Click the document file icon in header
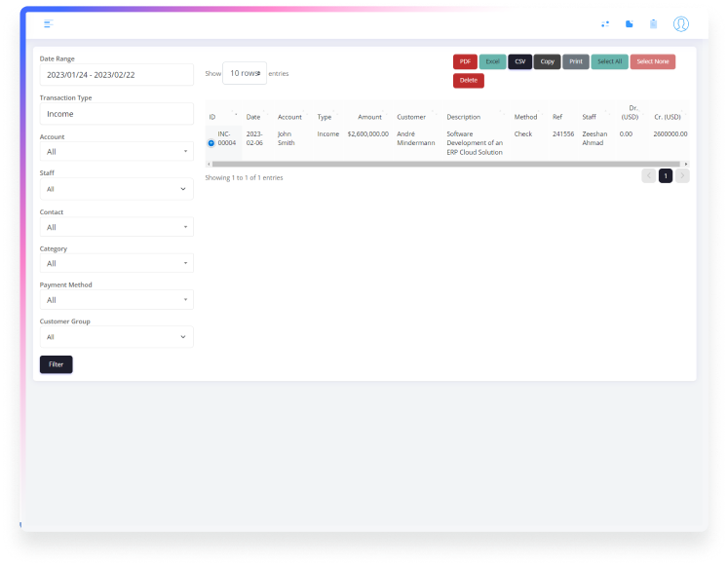The width and height of the screenshot is (728, 566). tap(629, 23)
